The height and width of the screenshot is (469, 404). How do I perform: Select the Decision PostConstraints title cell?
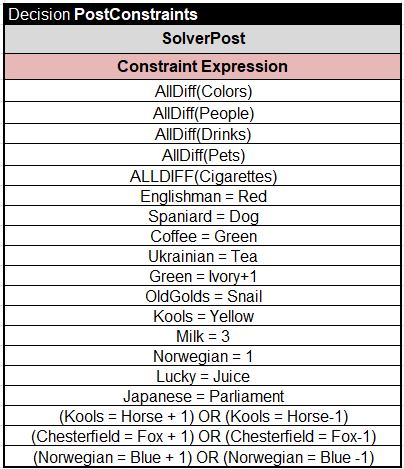(202, 14)
